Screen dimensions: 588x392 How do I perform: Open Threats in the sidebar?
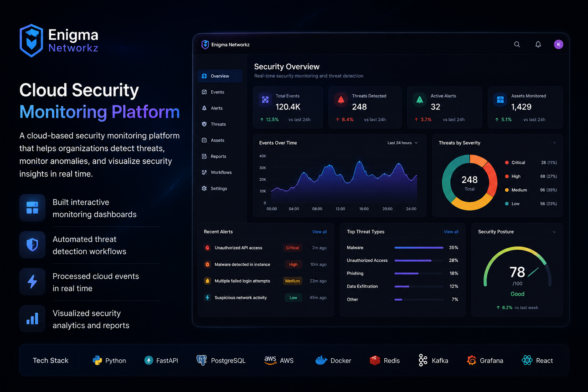pyautogui.click(x=220, y=124)
